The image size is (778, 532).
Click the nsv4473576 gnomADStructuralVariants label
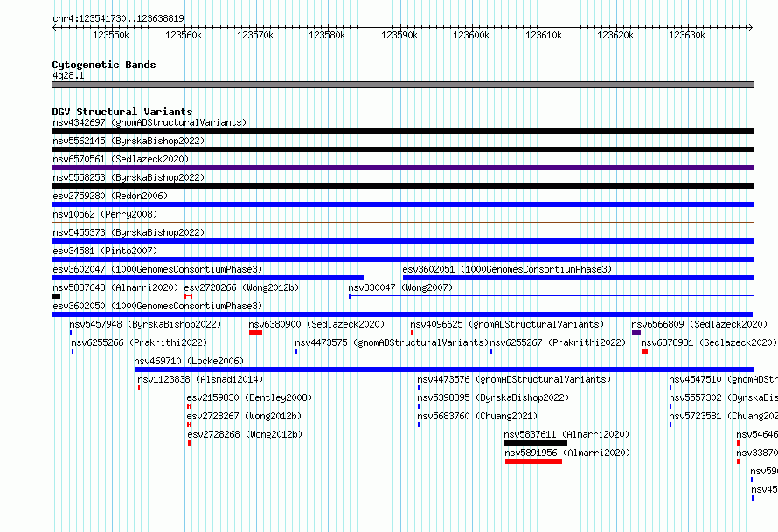click(514, 379)
